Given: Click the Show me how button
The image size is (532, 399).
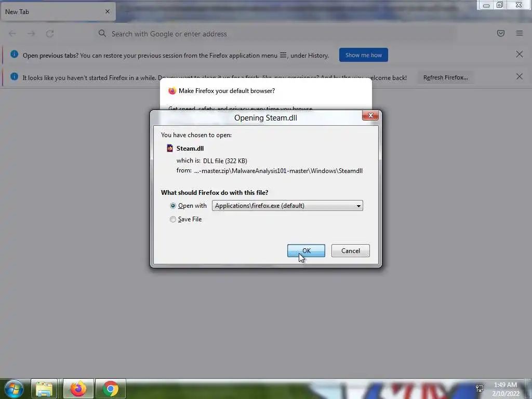Looking at the screenshot, I should (363, 55).
